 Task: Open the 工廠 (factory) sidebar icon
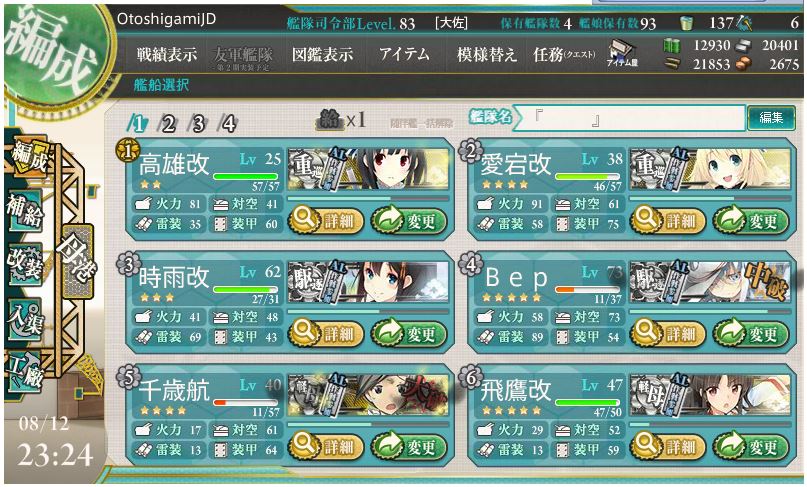[24, 372]
